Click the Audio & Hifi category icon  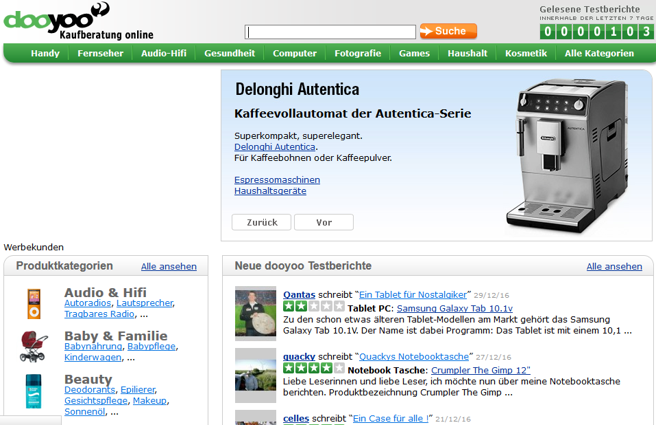(34, 304)
